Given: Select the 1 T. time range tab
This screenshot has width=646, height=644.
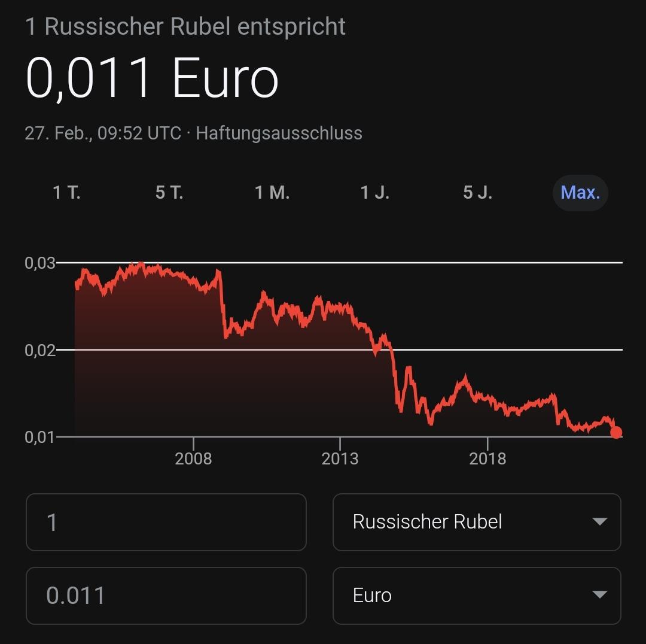Looking at the screenshot, I should 67,193.
